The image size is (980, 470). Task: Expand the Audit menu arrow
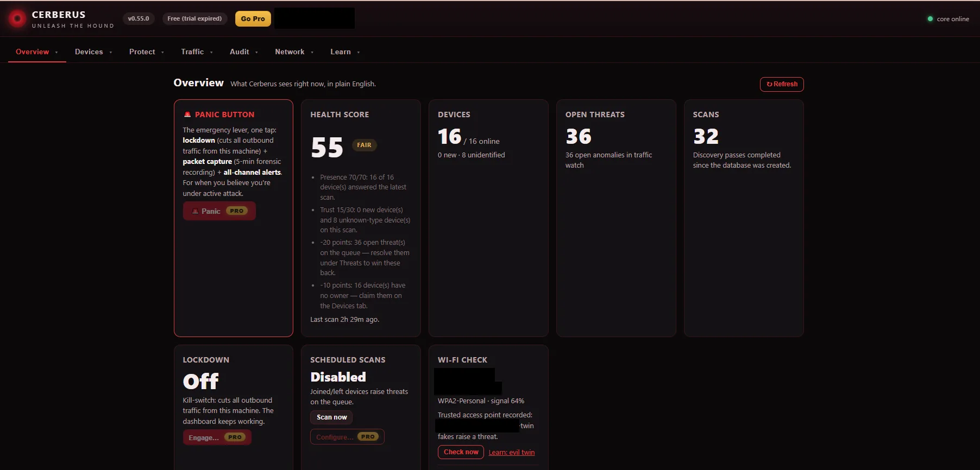[x=256, y=53]
